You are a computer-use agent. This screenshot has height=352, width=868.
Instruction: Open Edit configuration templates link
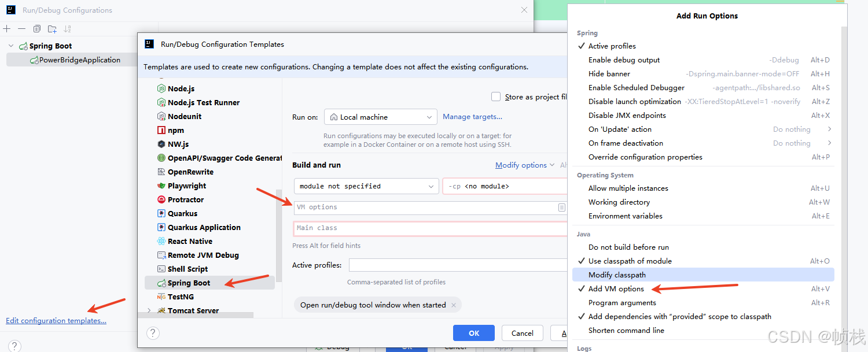click(56, 321)
